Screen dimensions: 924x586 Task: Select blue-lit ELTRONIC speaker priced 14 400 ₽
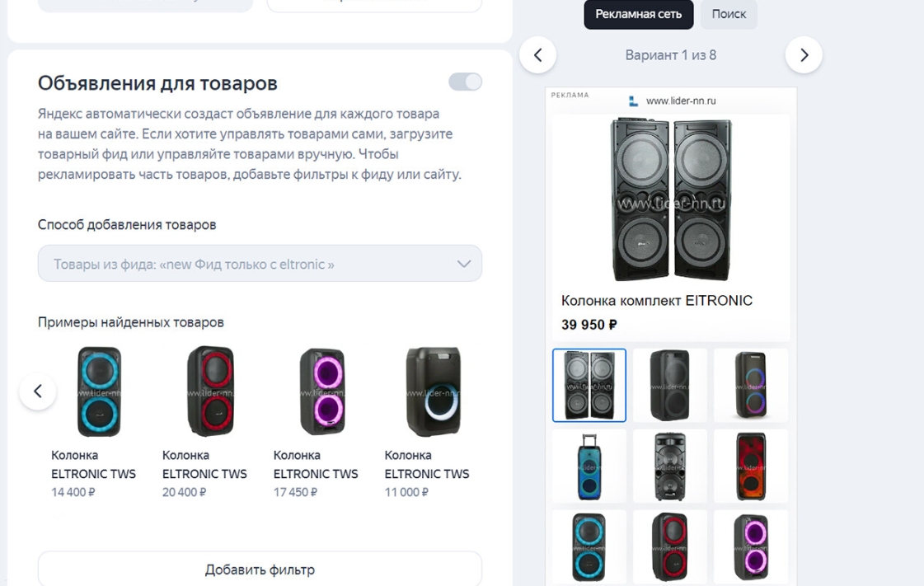click(x=99, y=391)
